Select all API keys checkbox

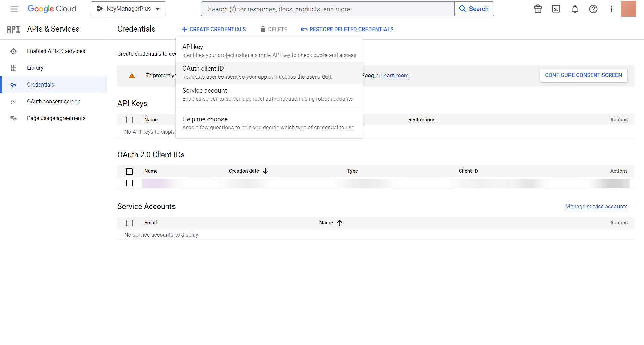point(129,120)
